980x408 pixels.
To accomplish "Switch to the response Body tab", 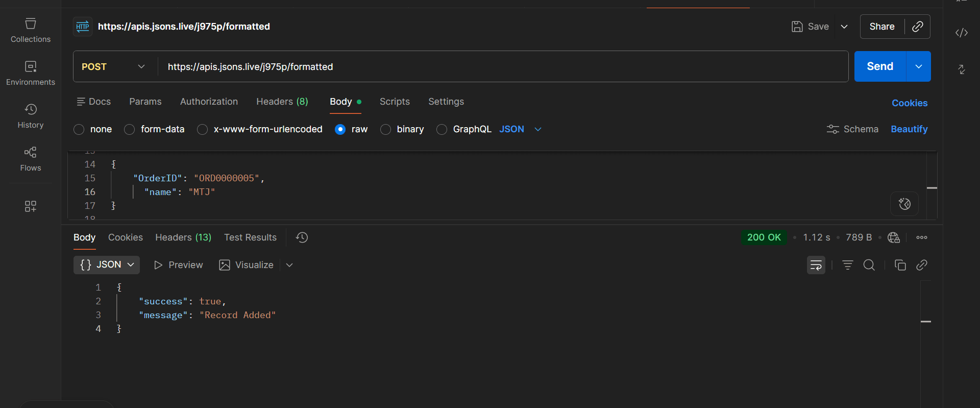I will point(84,237).
